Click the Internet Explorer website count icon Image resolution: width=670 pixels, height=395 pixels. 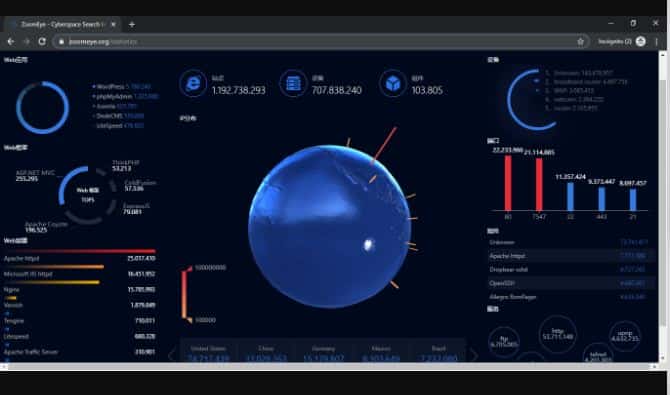pyautogui.click(x=193, y=83)
